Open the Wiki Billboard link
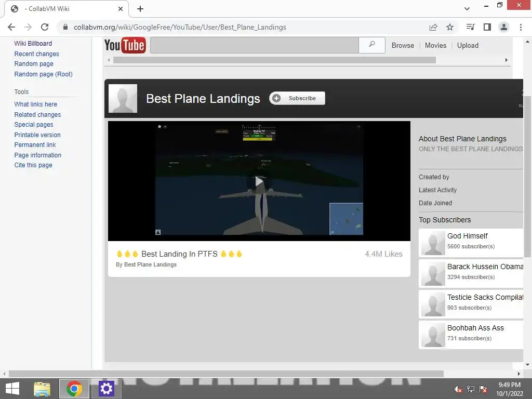 [x=33, y=44]
